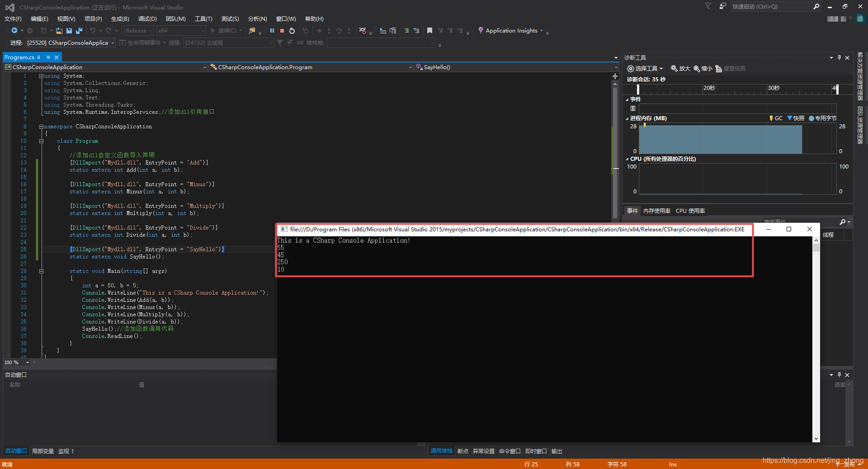Screen dimensions: 868x469
Task: Navigate backward with the blue arrow icon
Action: (14, 31)
